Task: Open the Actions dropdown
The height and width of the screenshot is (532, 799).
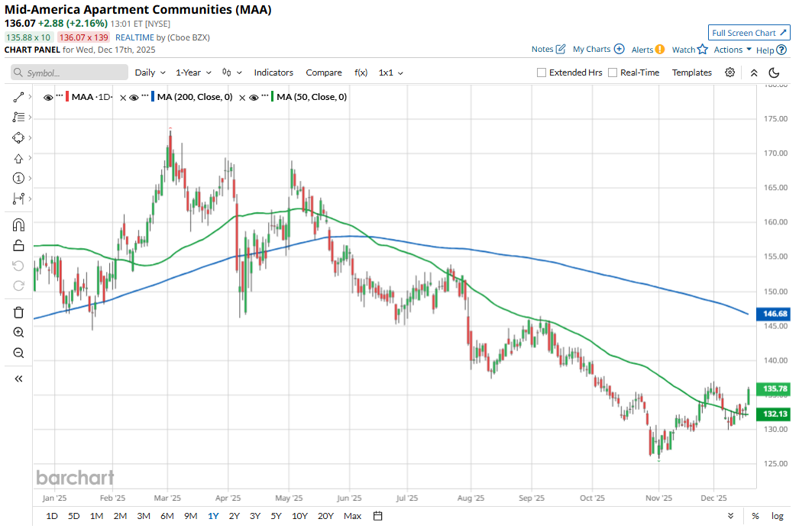Action: pos(733,50)
